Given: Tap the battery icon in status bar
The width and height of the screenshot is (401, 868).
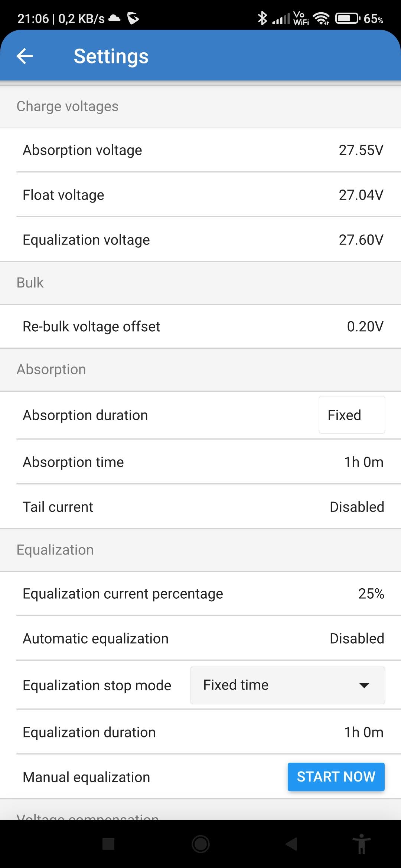Looking at the screenshot, I should pos(348,18).
